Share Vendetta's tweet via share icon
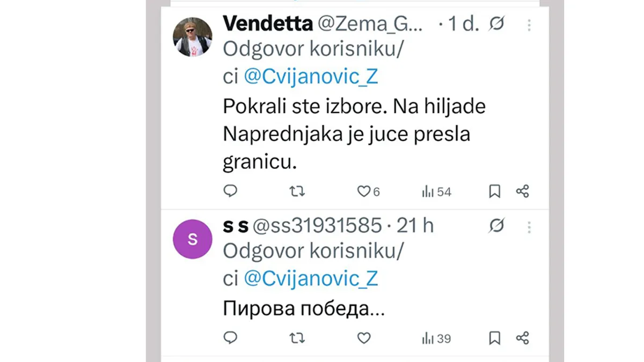The height and width of the screenshot is (362, 644). pos(522,191)
